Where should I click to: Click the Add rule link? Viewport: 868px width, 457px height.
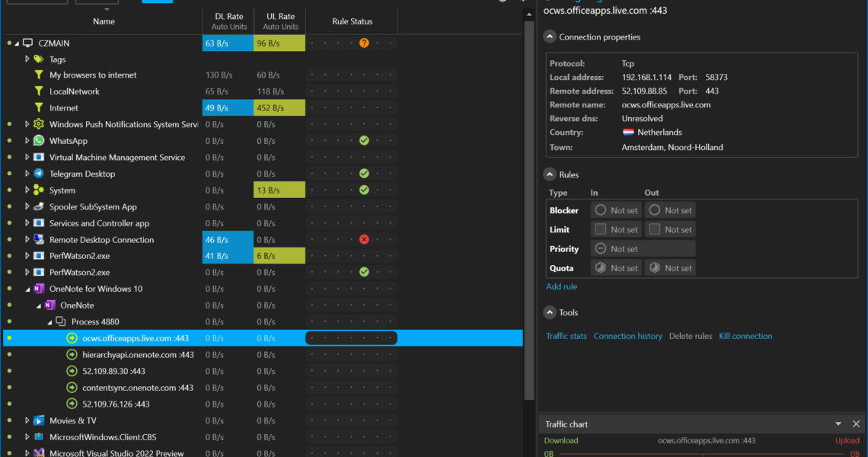point(561,286)
